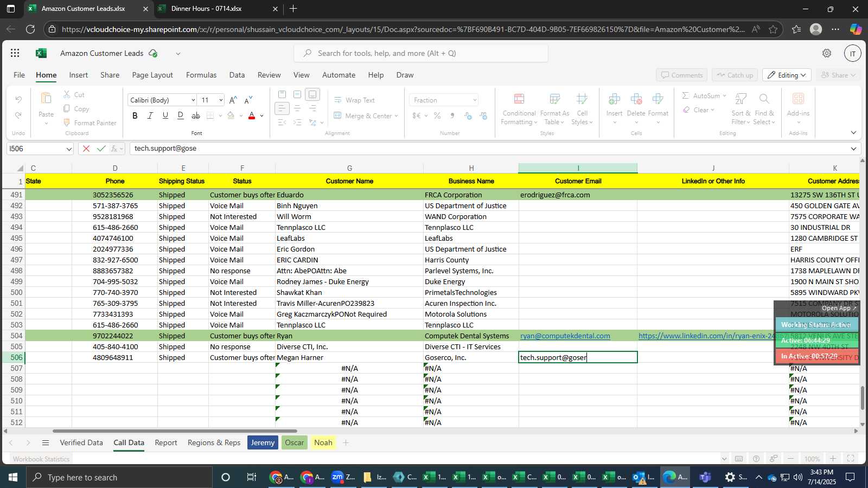Click the decrease decimal icon
868x488 pixels.
click(x=483, y=115)
